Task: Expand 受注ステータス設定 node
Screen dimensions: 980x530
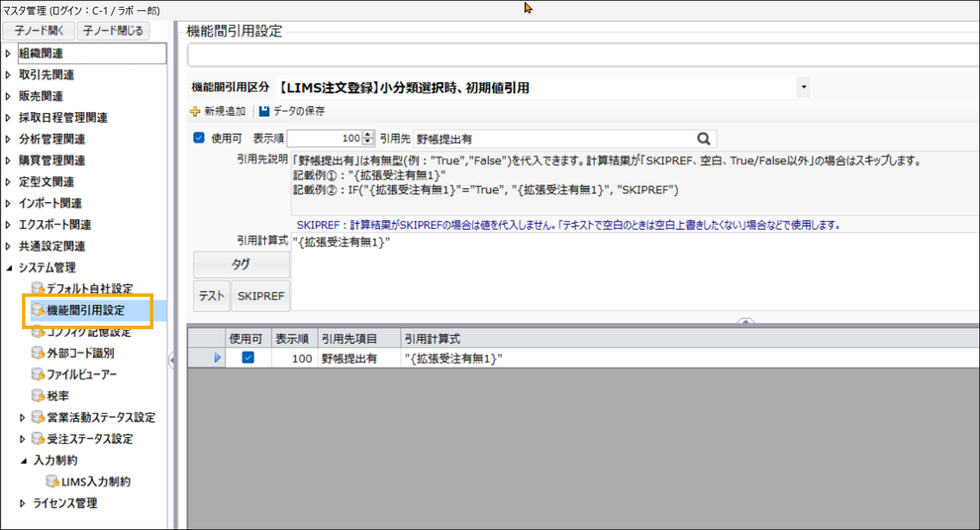Action: pos(23,439)
